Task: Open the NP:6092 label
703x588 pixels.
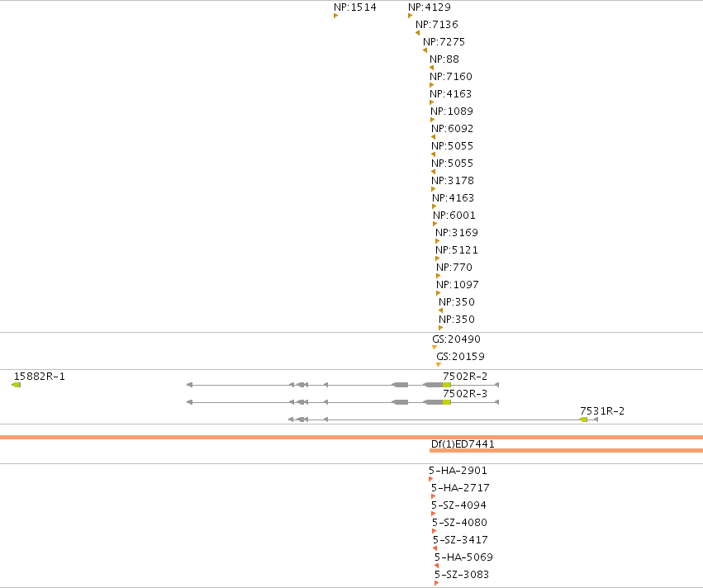Action: click(x=453, y=129)
